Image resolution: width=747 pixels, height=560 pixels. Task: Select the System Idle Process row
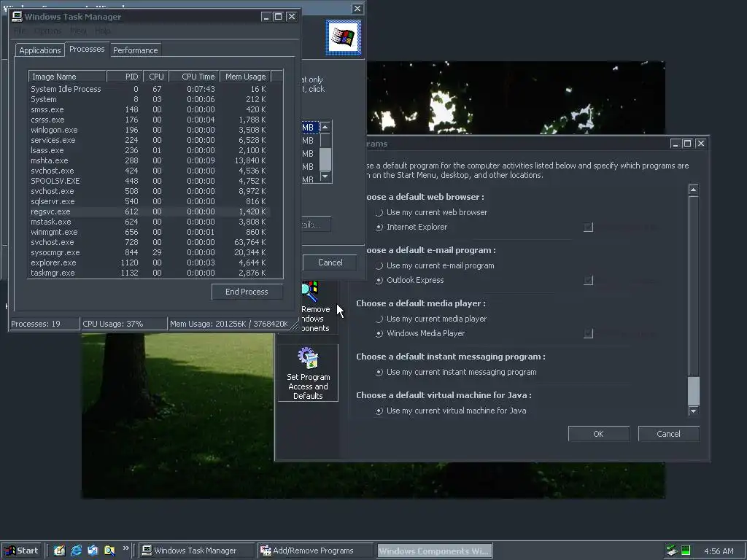pyautogui.click(x=150, y=89)
